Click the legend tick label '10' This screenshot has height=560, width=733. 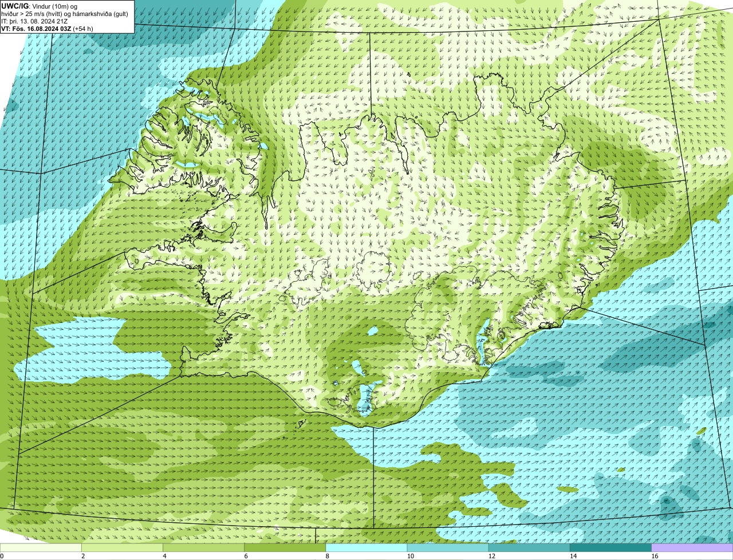(410, 556)
